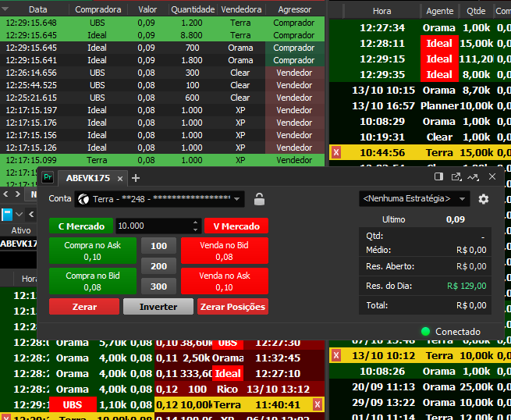Click V Mercado sell button
The image size is (511, 420).
tap(236, 226)
